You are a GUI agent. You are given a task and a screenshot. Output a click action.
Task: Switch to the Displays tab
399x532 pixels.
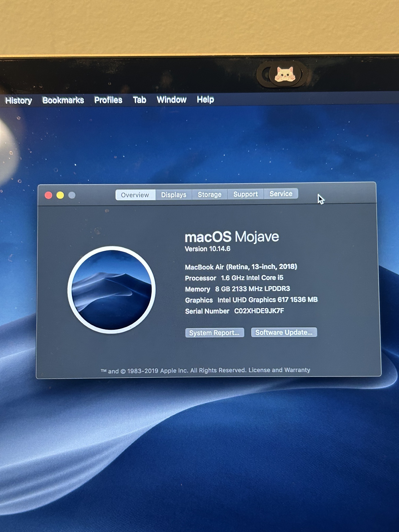click(174, 195)
